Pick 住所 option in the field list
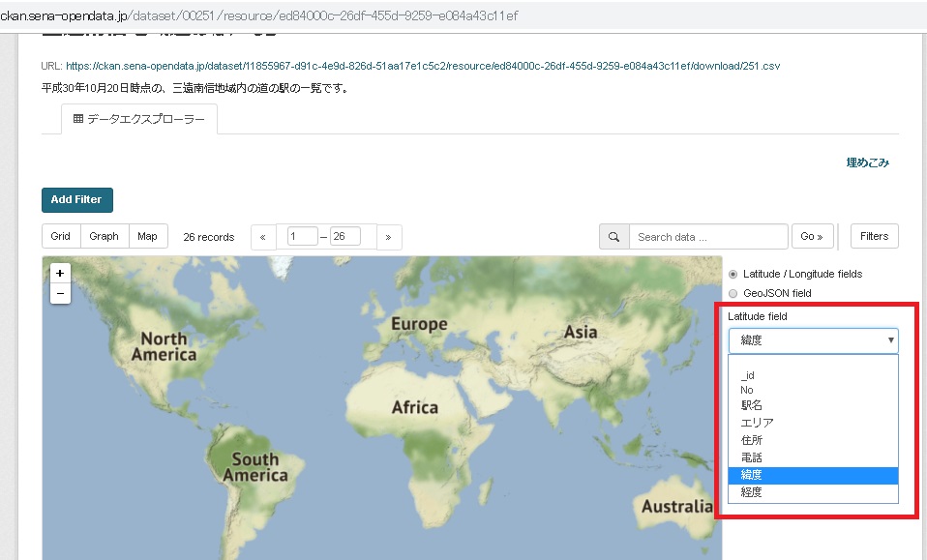 coord(752,440)
